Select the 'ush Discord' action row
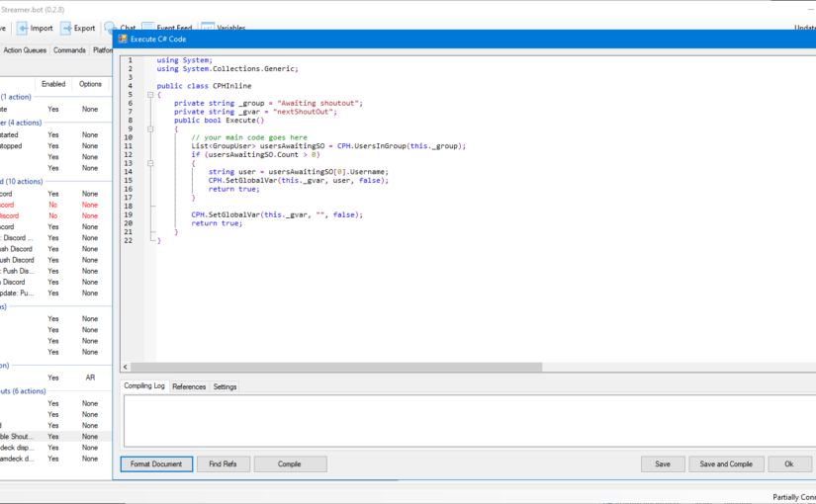 coord(55,260)
